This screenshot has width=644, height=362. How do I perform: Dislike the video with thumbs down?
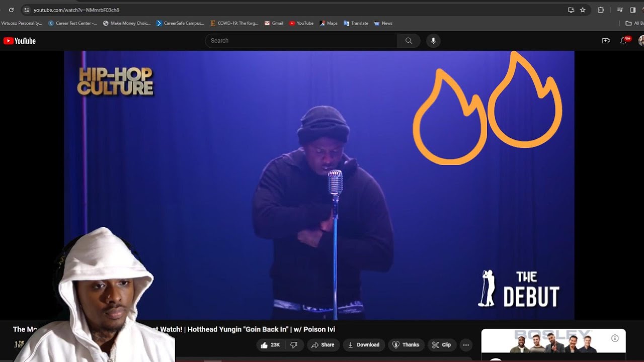[294, 345]
